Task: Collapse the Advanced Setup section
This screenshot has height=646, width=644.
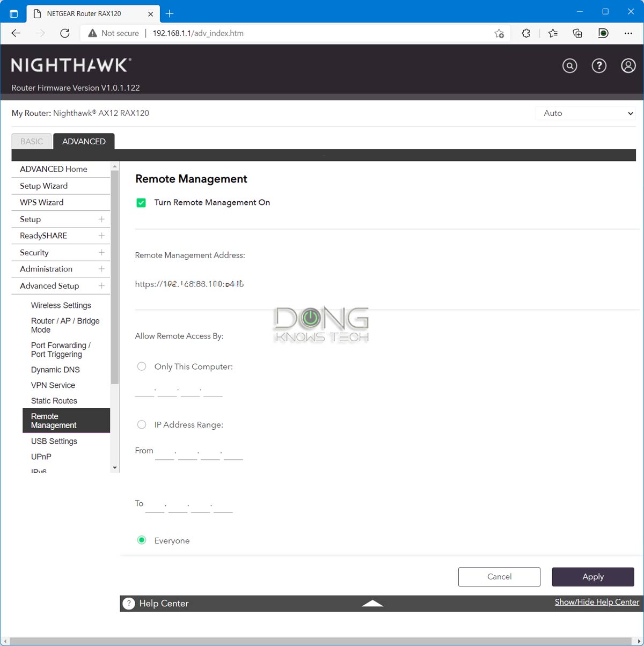Action: click(x=101, y=286)
